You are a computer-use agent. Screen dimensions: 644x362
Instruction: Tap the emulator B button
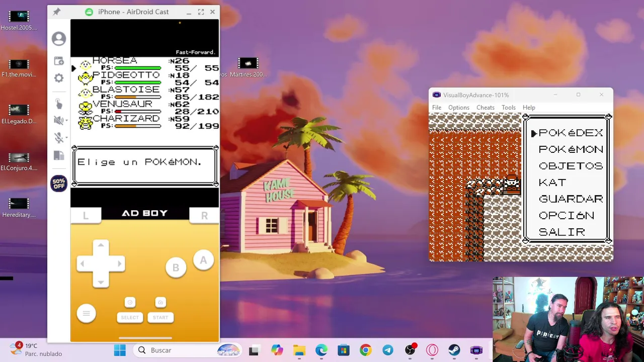click(176, 267)
